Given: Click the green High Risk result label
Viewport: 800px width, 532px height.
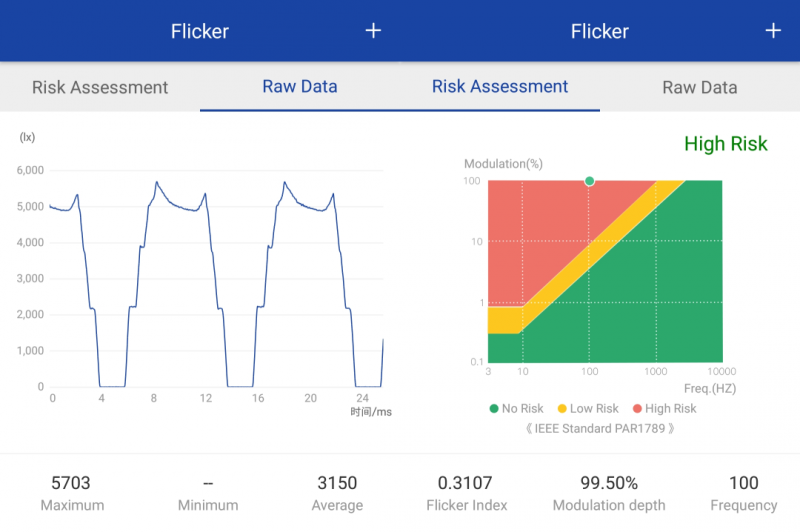Looking at the screenshot, I should 726,144.
